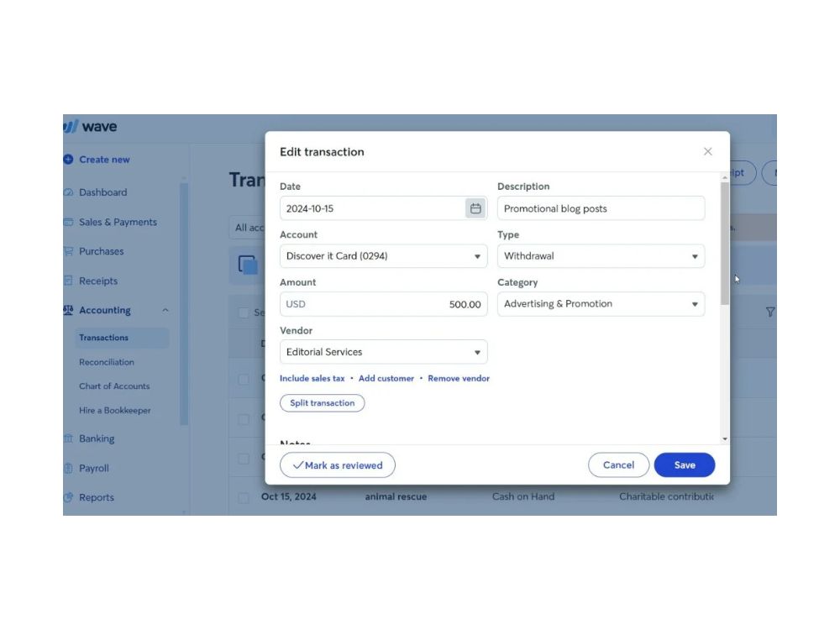Click the Create new plus icon

click(68, 159)
